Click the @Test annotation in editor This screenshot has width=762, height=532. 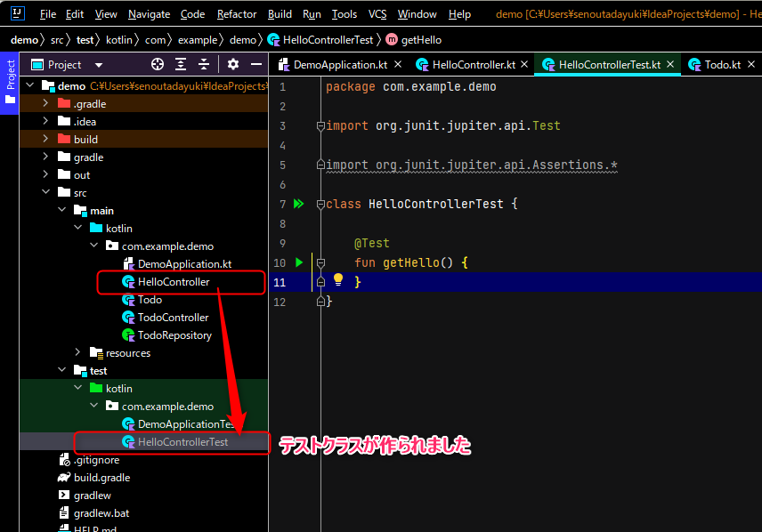(372, 243)
